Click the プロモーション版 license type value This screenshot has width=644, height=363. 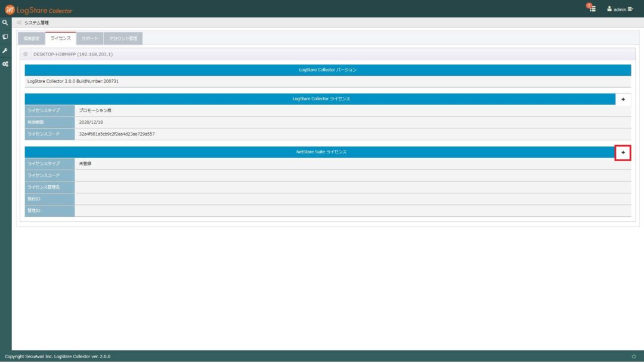(95, 110)
